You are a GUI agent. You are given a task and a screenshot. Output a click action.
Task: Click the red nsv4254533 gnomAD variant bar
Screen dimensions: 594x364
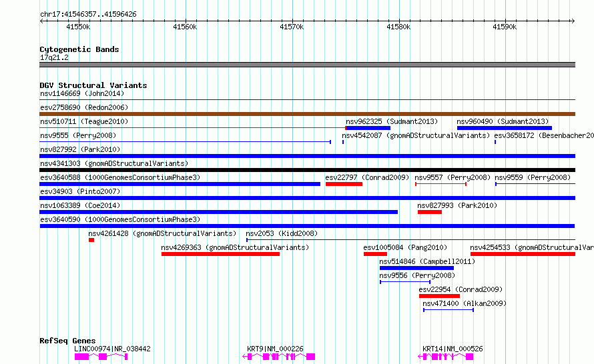(523, 254)
